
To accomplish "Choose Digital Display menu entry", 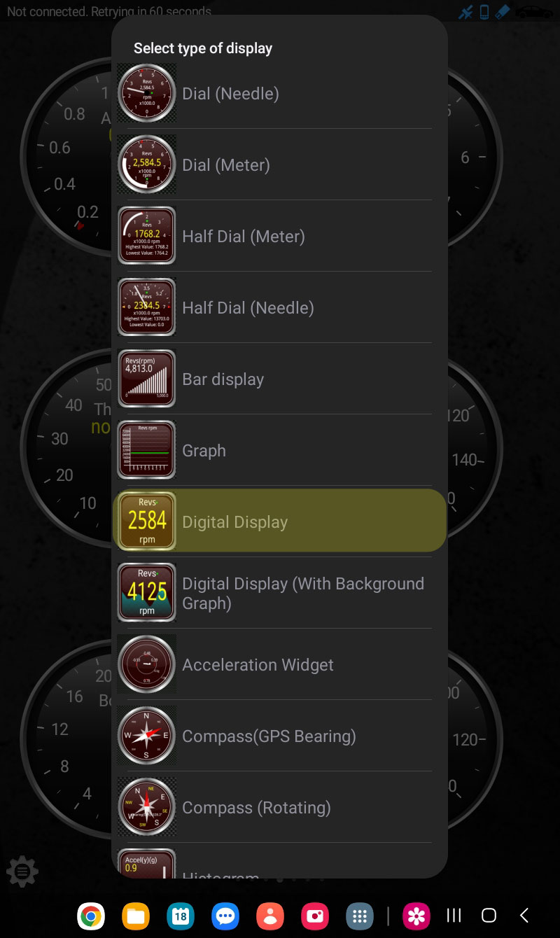I will [x=279, y=521].
